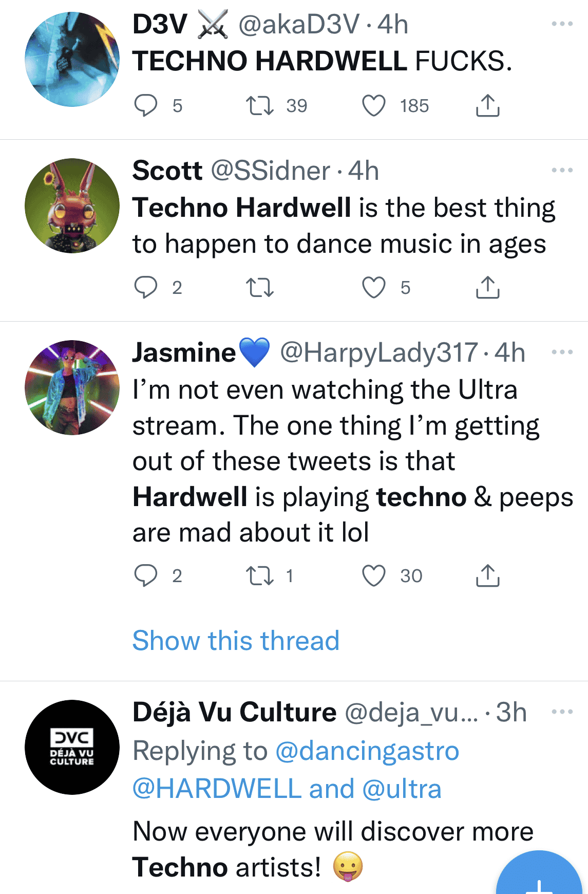Screen dimensions: 588x894
Task: Like Jasmine's Ultra stream tweet
Action: click(374, 576)
